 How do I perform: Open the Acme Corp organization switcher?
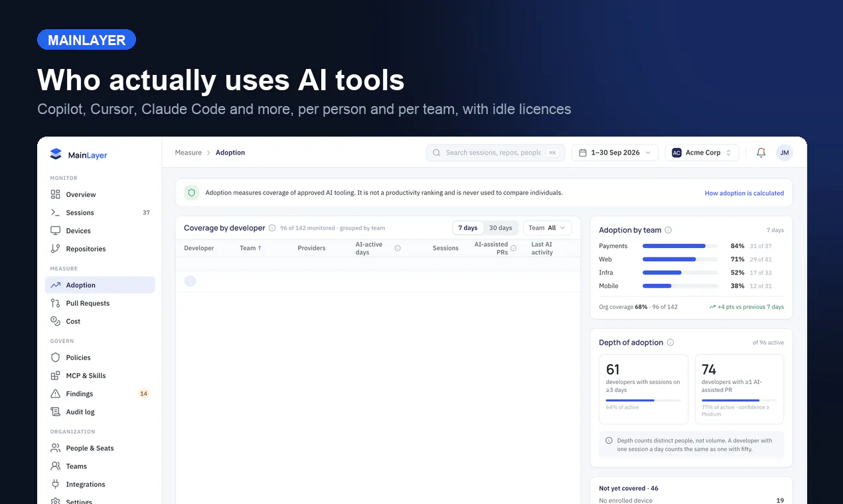click(x=702, y=153)
